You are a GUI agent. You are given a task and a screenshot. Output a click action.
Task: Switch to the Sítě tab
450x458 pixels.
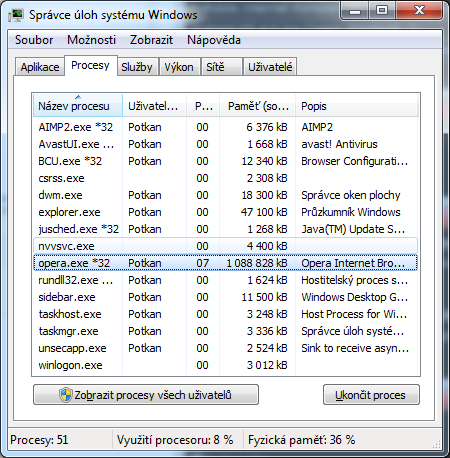221,67
